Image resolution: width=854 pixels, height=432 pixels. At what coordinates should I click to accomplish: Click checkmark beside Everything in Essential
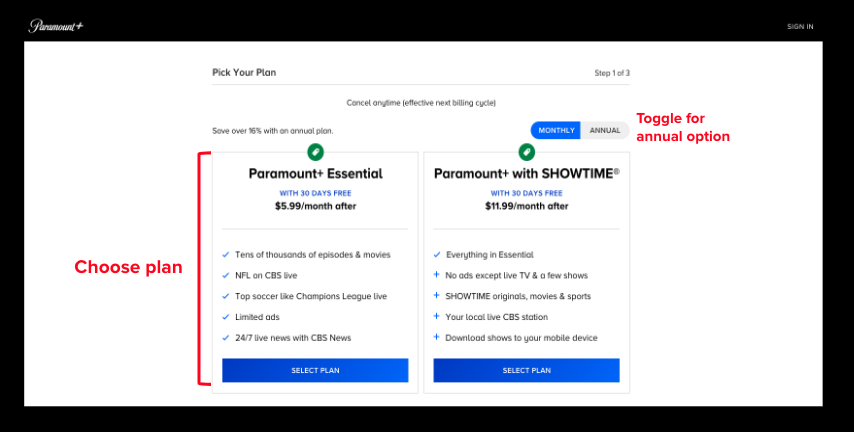437,255
